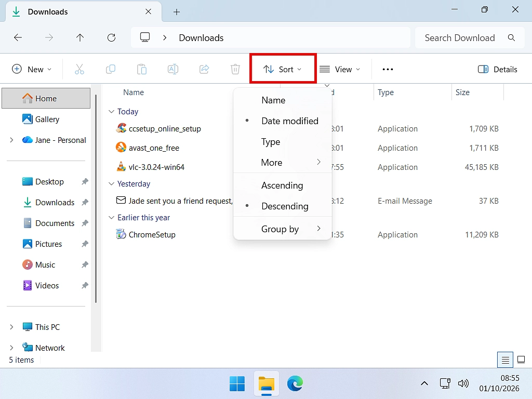Screen dimensions: 532x399
Task: Go up one folder level arrow
Action: click(x=80, y=37)
